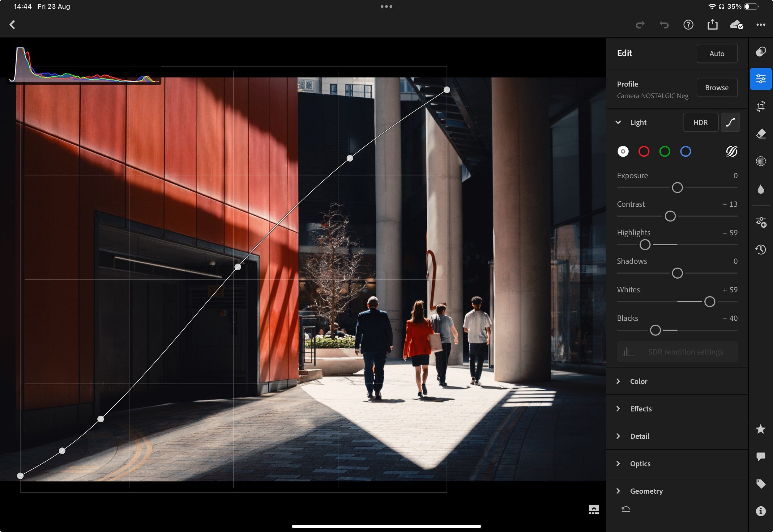
Task: Click the Undo arrow
Action: (x=664, y=25)
